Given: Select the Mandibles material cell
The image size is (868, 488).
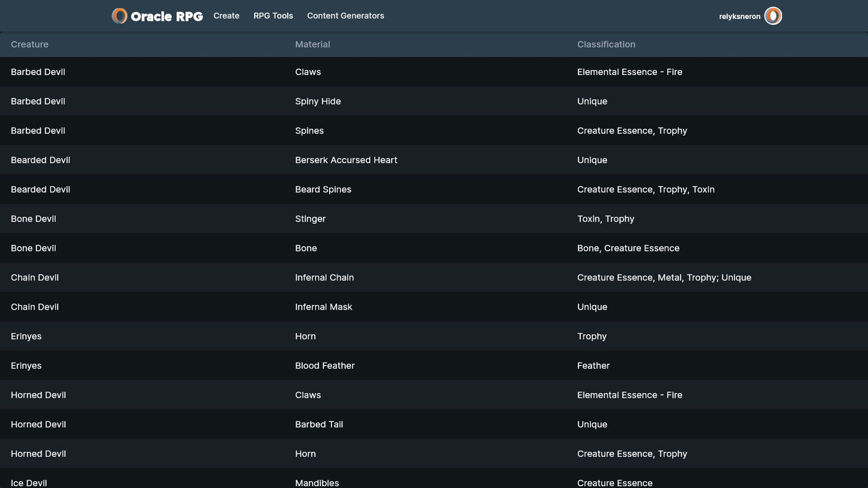Looking at the screenshot, I should click(x=317, y=483).
